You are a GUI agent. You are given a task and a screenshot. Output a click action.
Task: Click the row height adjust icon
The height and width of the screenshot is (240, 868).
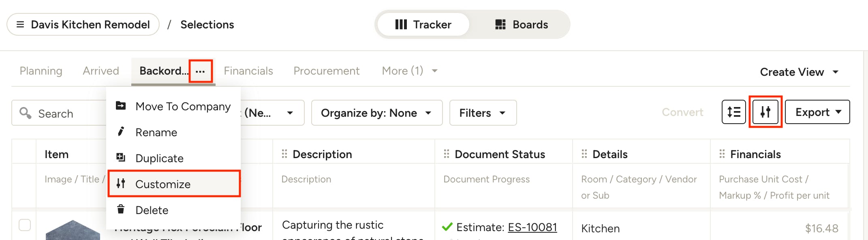[x=733, y=112]
